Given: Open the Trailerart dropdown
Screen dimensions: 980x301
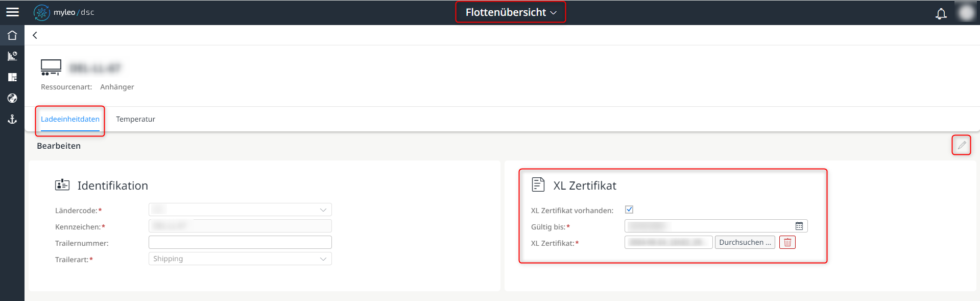Looking at the screenshot, I should [x=240, y=259].
